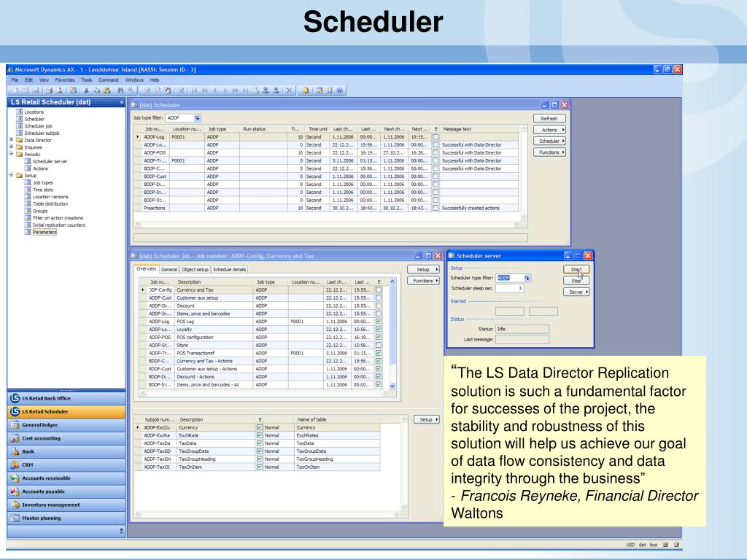Expand the Data Director tree folder
The image size is (747, 560).
[11, 140]
